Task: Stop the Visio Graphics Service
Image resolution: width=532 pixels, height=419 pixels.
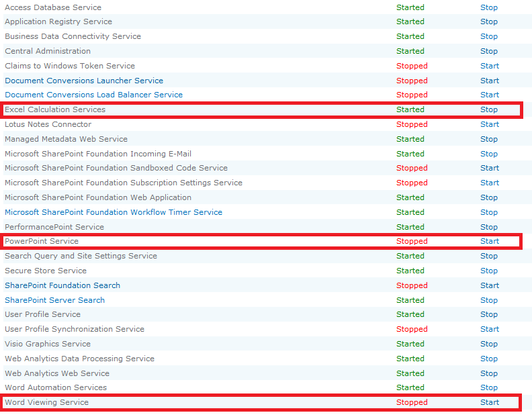Action: (488, 344)
